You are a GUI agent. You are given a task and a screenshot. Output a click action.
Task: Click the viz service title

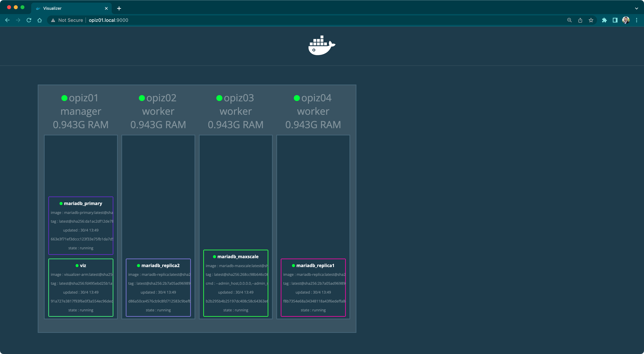83,265
